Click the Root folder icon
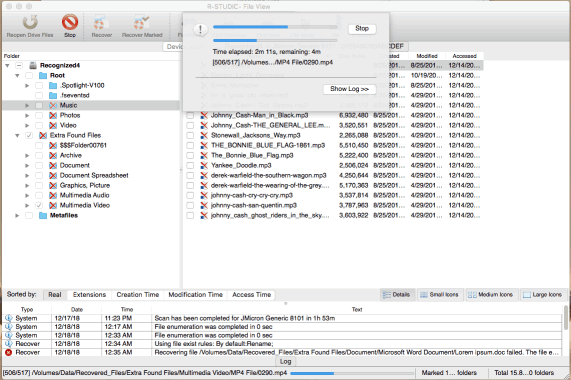The width and height of the screenshot is (571, 380). click(x=43, y=75)
